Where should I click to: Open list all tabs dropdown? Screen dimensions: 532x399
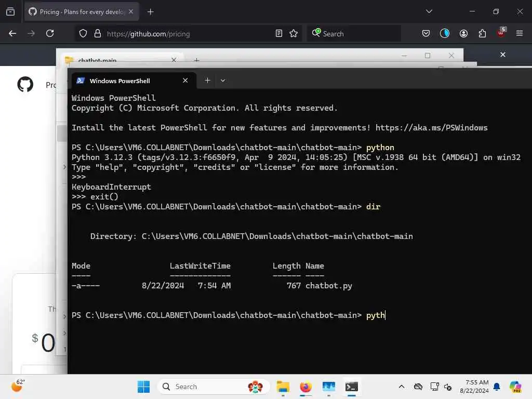(429, 11)
